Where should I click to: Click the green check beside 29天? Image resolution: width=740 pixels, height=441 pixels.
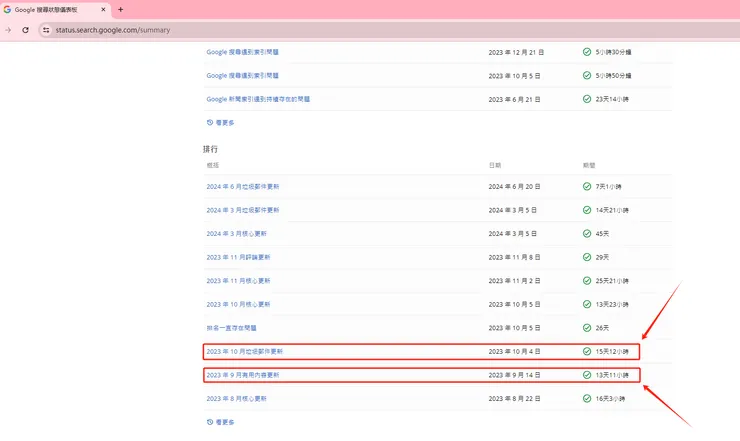click(x=587, y=257)
